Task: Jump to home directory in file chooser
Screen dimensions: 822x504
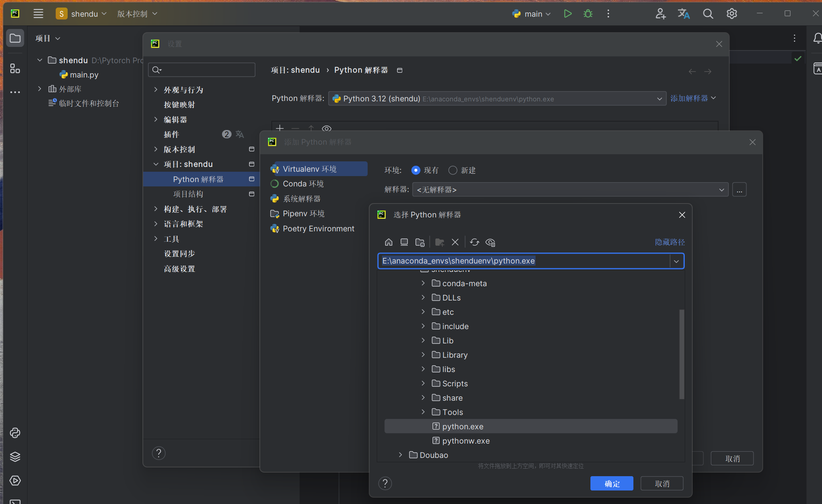Action: click(x=388, y=242)
